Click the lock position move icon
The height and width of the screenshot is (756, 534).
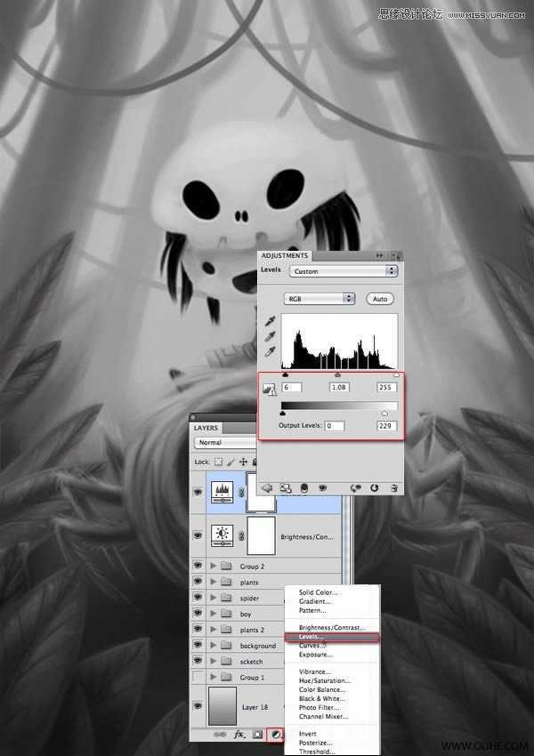[243, 462]
